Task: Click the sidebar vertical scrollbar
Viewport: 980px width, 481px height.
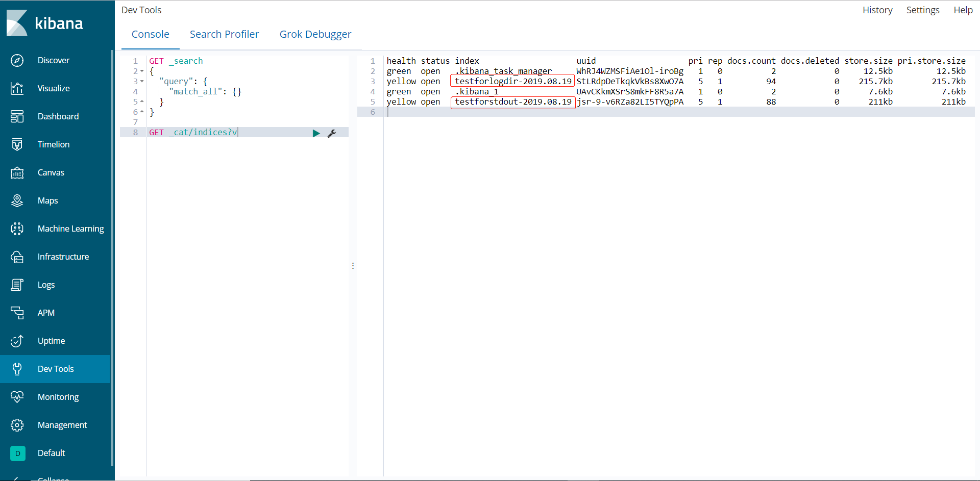Action: (112, 258)
